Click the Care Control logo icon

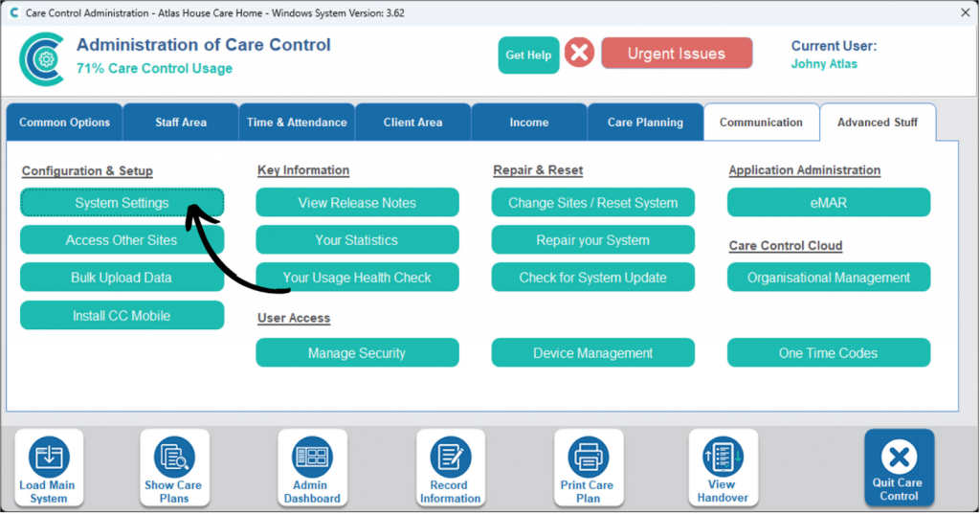click(42, 59)
